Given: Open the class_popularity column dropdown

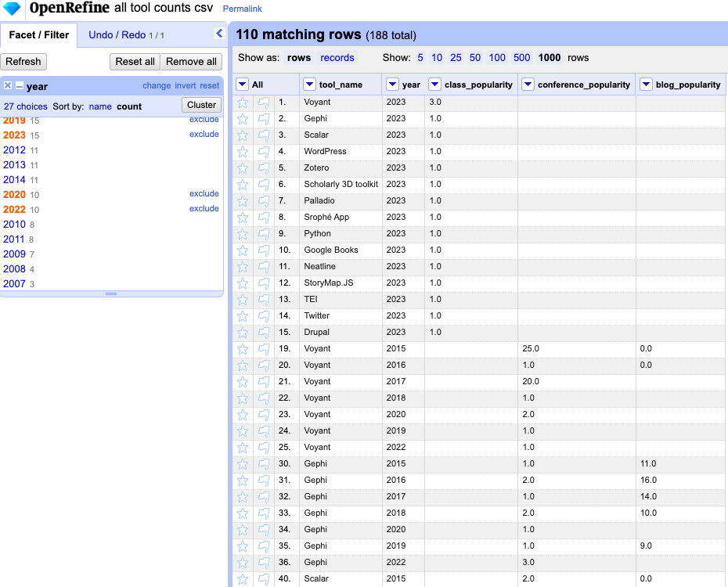Looking at the screenshot, I should 434,85.
